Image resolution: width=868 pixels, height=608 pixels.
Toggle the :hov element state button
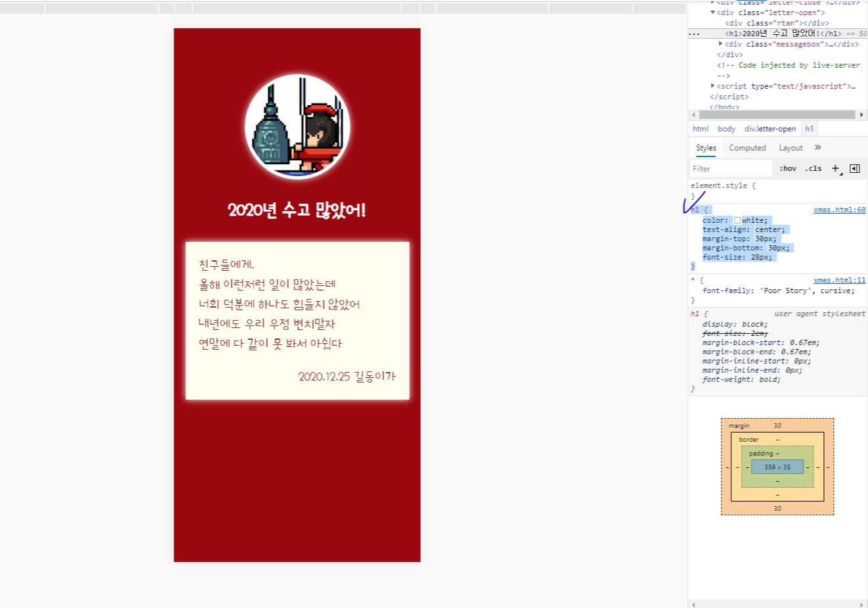[x=788, y=168]
